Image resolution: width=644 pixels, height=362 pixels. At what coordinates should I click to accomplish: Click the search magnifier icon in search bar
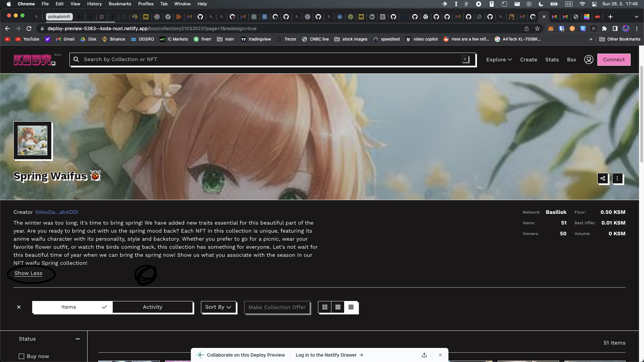[x=76, y=59]
